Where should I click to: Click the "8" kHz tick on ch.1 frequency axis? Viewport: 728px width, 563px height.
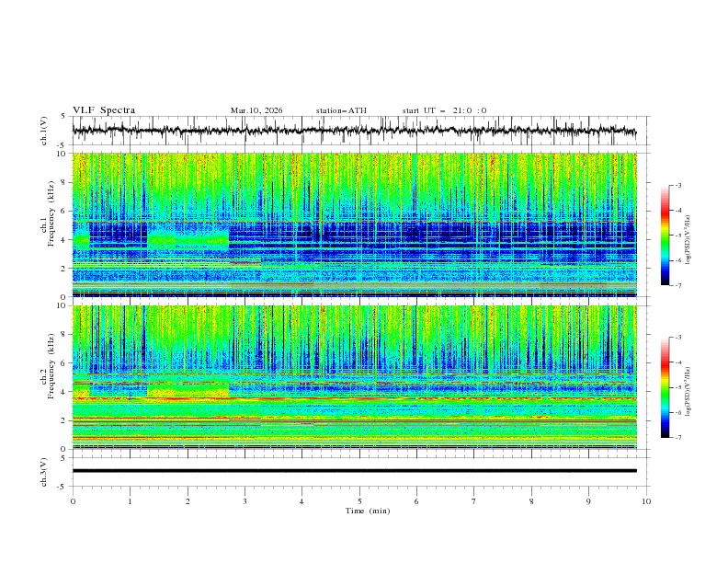[64, 182]
